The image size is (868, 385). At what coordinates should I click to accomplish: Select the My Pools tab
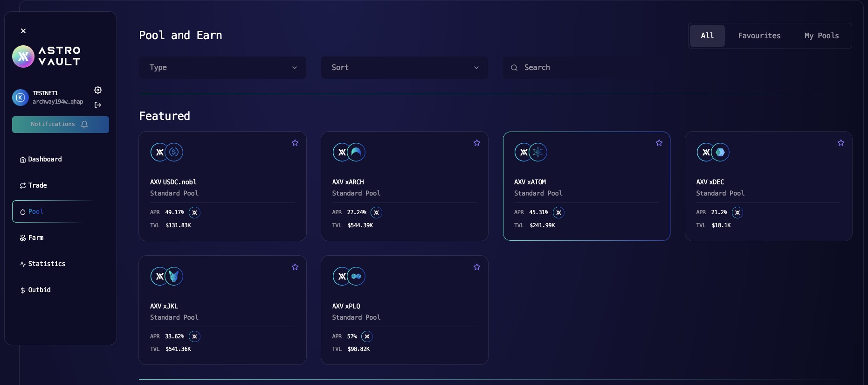coord(821,36)
